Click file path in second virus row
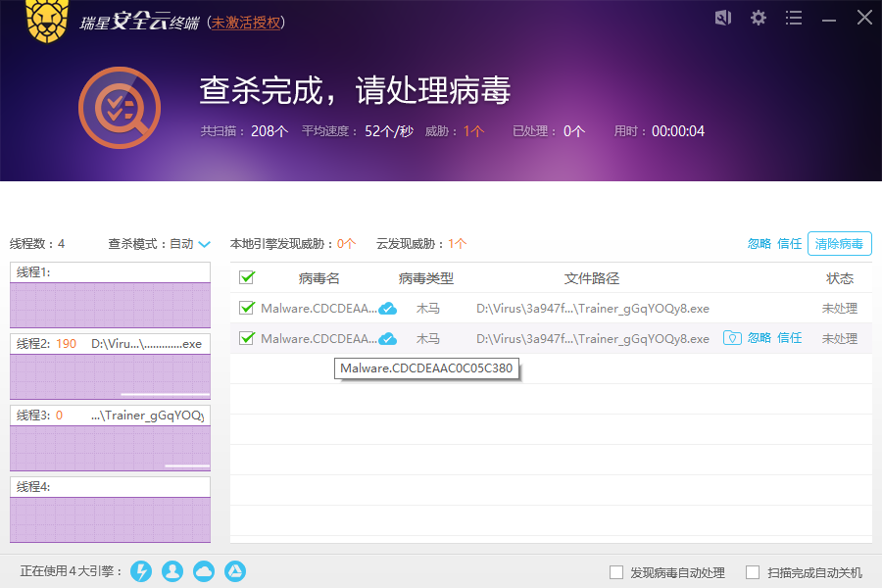 [593, 339]
